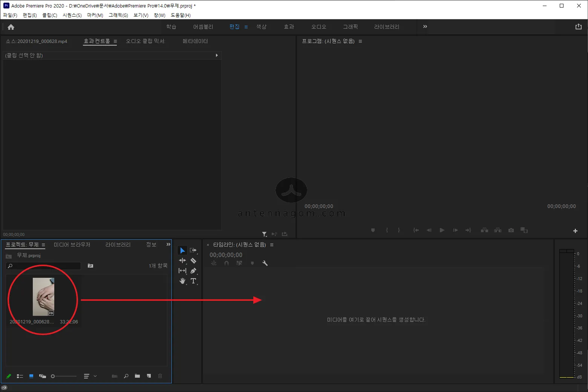Image resolution: width=588 pixels, height=392 pixels.
Task: Click Go to In point
Action: click(416, 230)
